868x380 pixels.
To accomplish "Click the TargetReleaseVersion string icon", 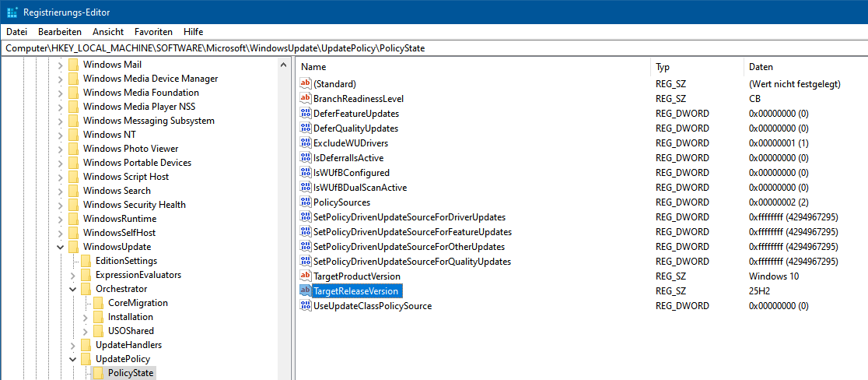I will point(305,290).
